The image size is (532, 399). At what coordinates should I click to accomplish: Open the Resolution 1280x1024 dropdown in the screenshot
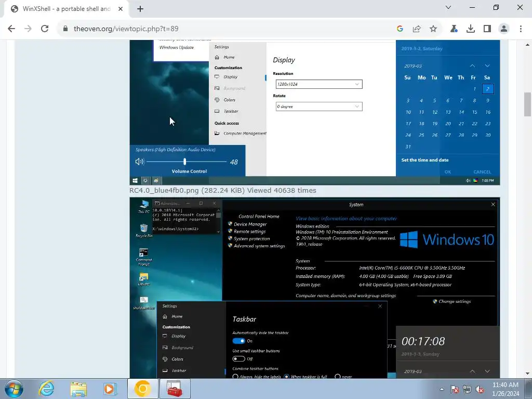[x=319, y=84]
